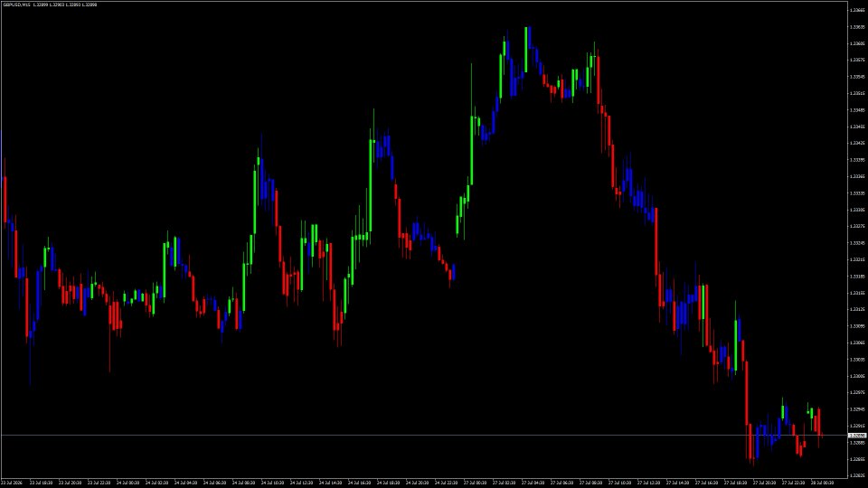Click the 27 Jul 10:00 time axis label
Image resolution: width=868 pixels, height=488 pixels.
coord(619,483)
